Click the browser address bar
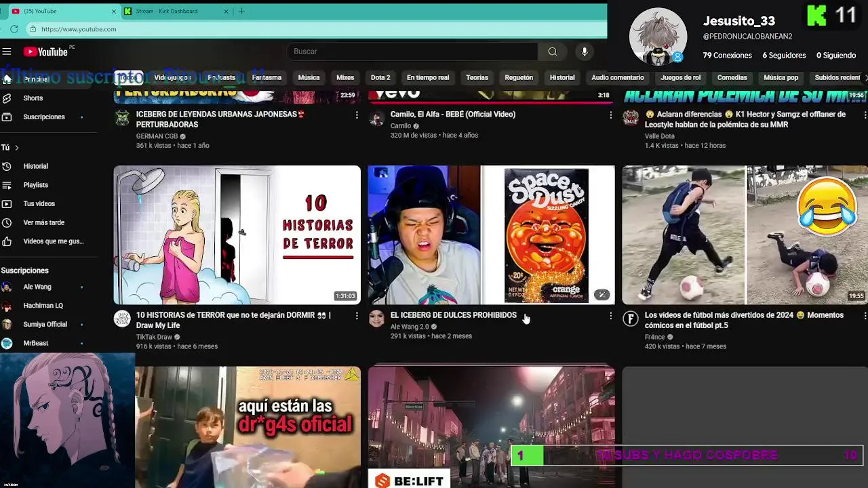The image size is (868, 488). click(x=316, y=29)
